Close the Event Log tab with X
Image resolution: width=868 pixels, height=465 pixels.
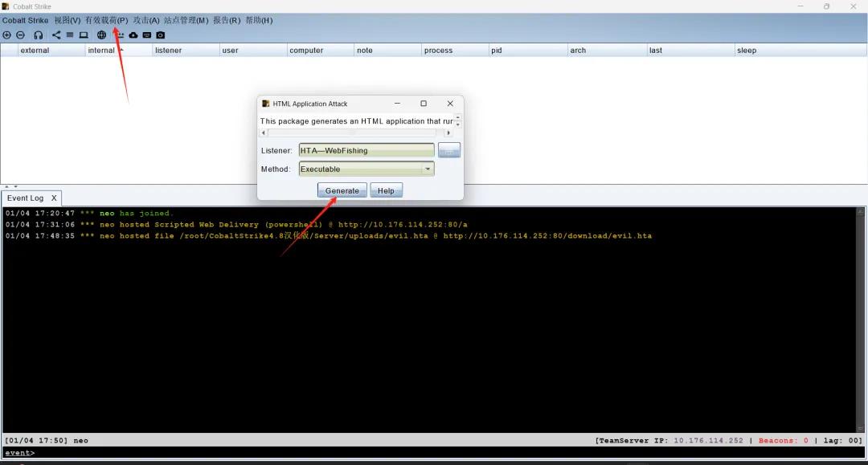click(x=54, y=198)
